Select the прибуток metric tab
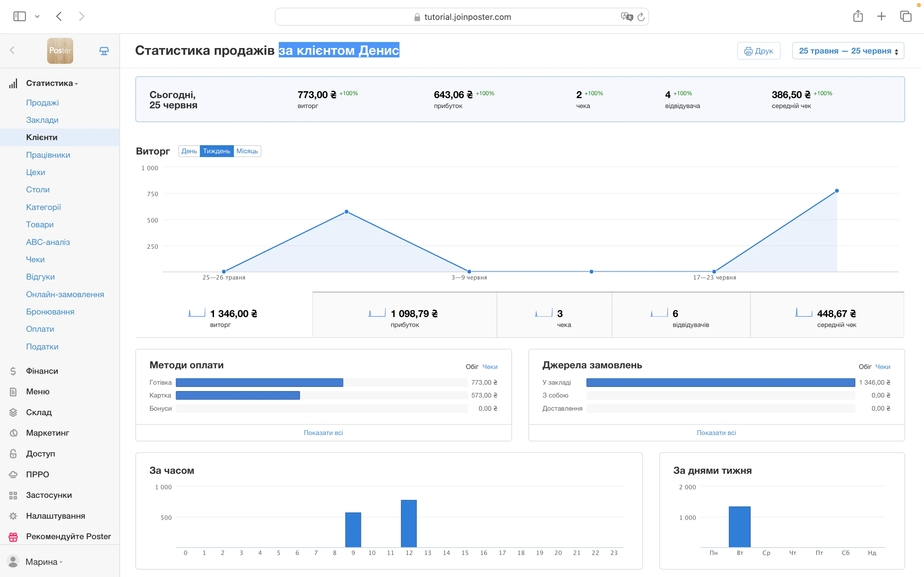924x577 pixels. 404,315
